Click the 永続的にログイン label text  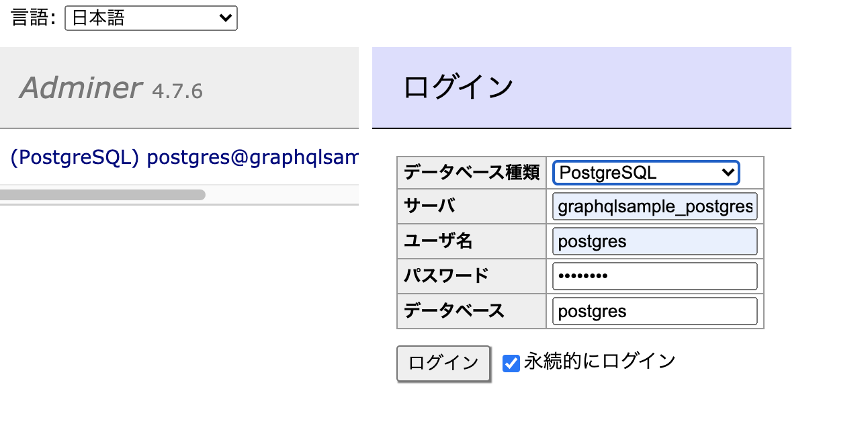coord(600,361)
